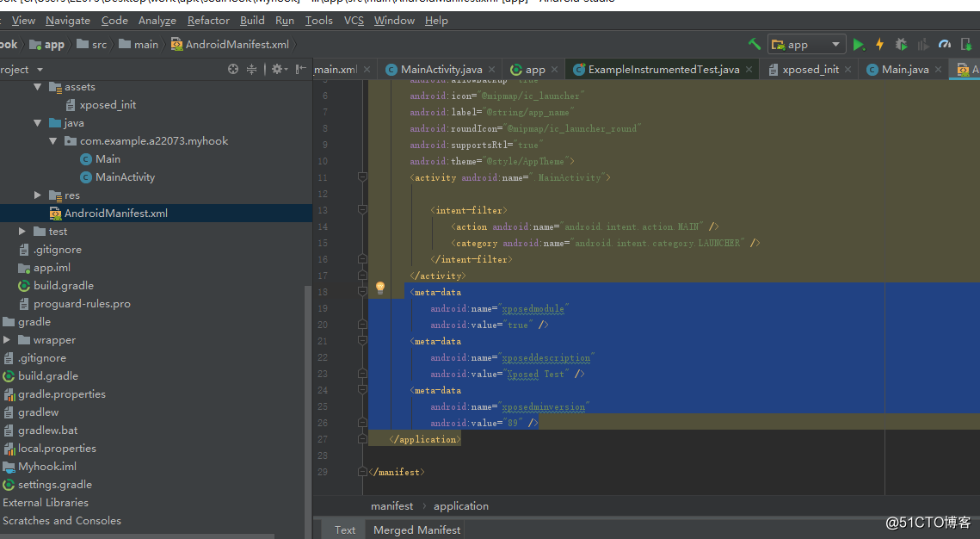Select gradle.properties in project tree
Screen dimensions: 980x539
point(61,394)
